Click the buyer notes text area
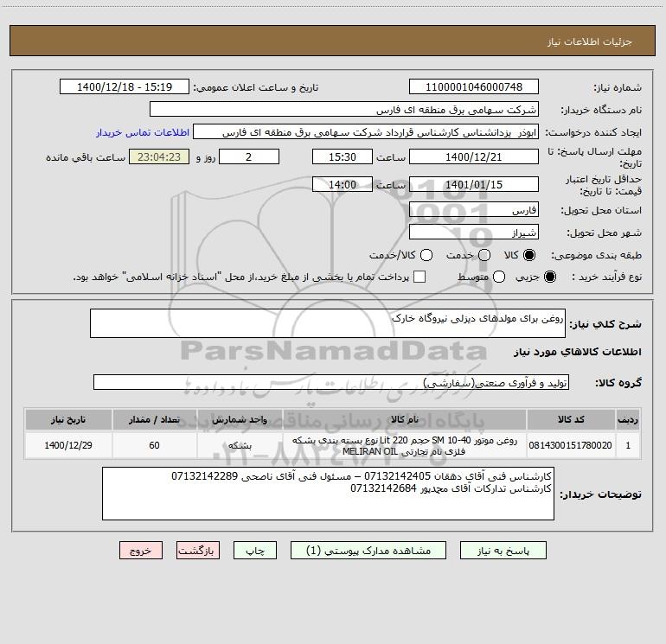This screenshot has height=644, width=666. (328, 494)
